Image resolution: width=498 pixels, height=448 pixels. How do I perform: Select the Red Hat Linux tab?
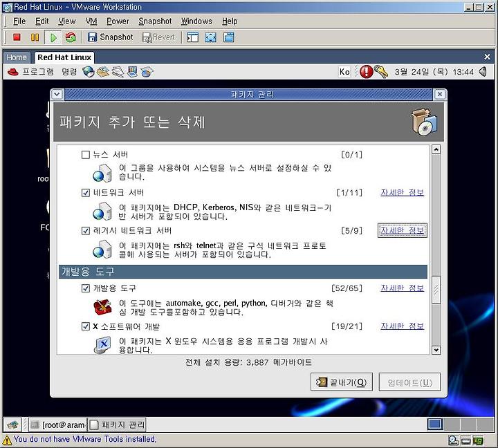coord(64,57)
